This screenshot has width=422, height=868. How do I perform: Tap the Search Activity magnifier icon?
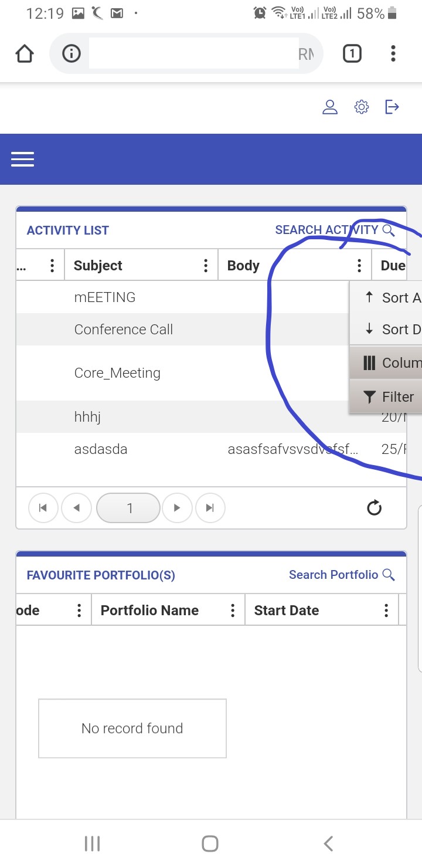point(389,230)
